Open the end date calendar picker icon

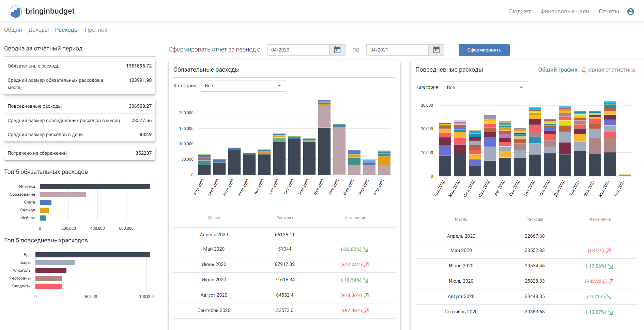point(436,50)
